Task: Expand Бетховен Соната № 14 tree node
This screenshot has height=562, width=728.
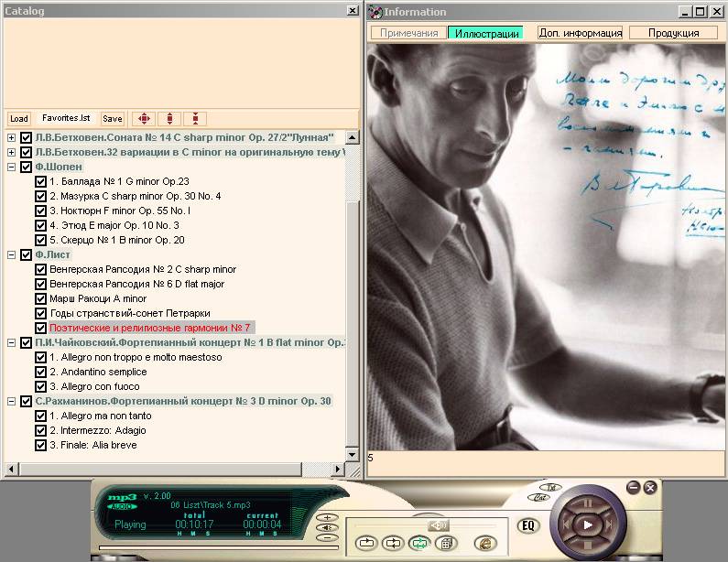Action: tap(11, 138)
